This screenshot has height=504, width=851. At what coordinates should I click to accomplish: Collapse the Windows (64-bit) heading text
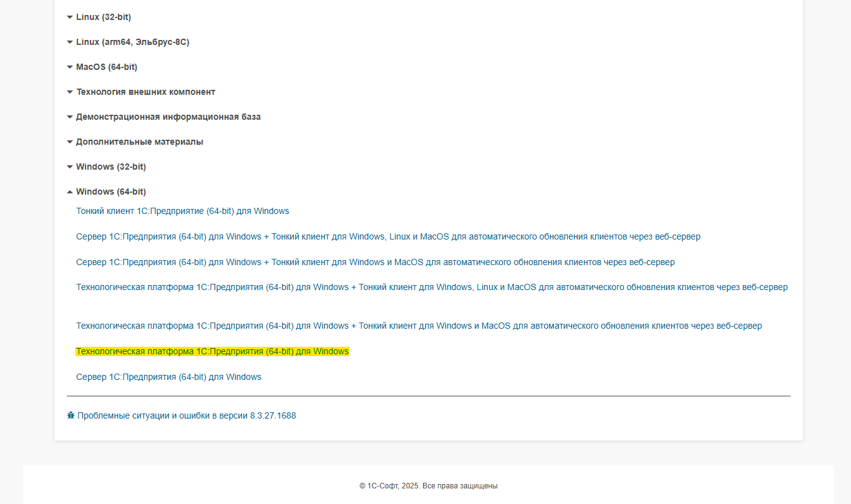coord(110,191)
